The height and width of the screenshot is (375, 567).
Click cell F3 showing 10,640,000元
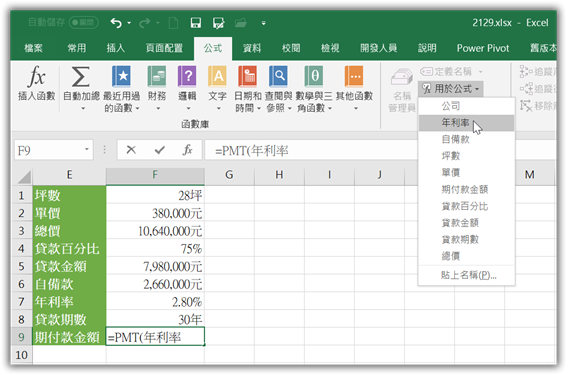155,231
